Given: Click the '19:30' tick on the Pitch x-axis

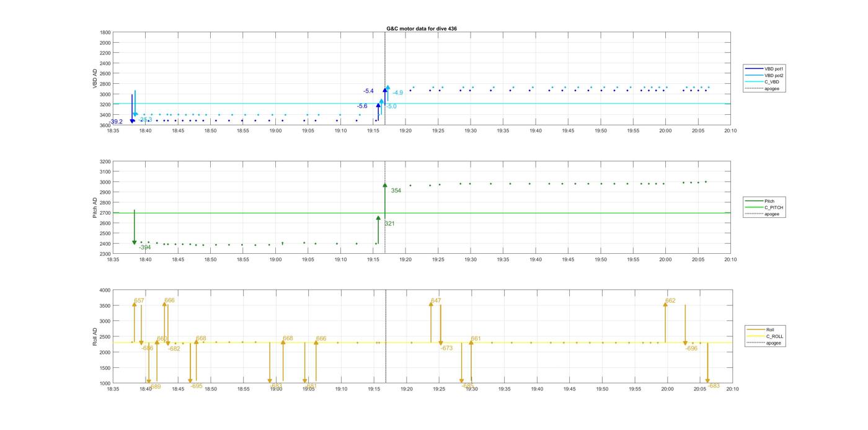Looking at the screenshot, I should pos(471,259).
